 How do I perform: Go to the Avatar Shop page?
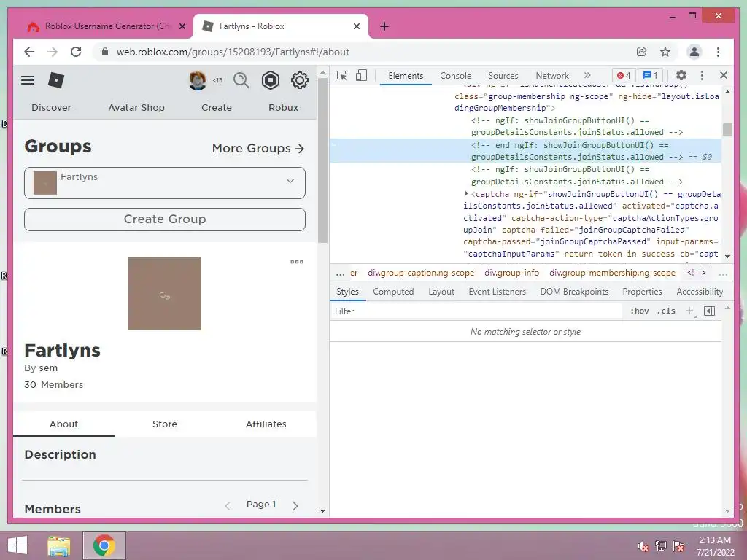[x=136, y=108]
